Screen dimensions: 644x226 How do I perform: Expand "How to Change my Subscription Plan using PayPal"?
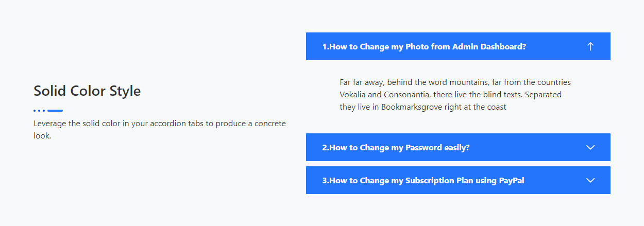tap(423, 181)
